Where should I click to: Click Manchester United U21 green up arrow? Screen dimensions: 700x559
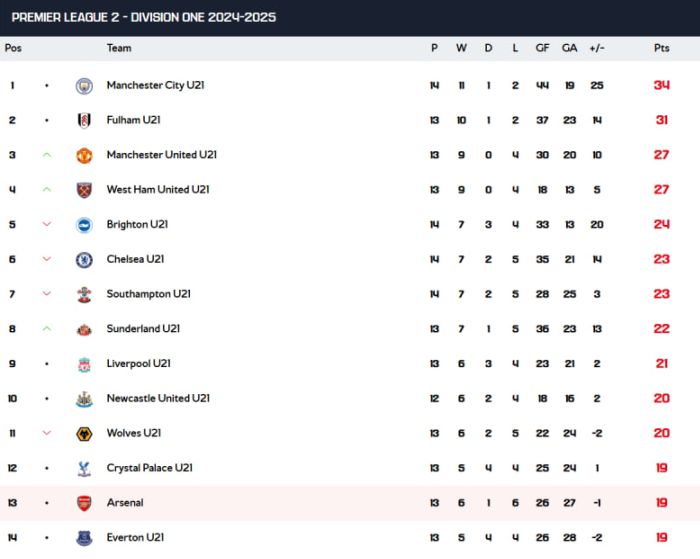point(46,155)
